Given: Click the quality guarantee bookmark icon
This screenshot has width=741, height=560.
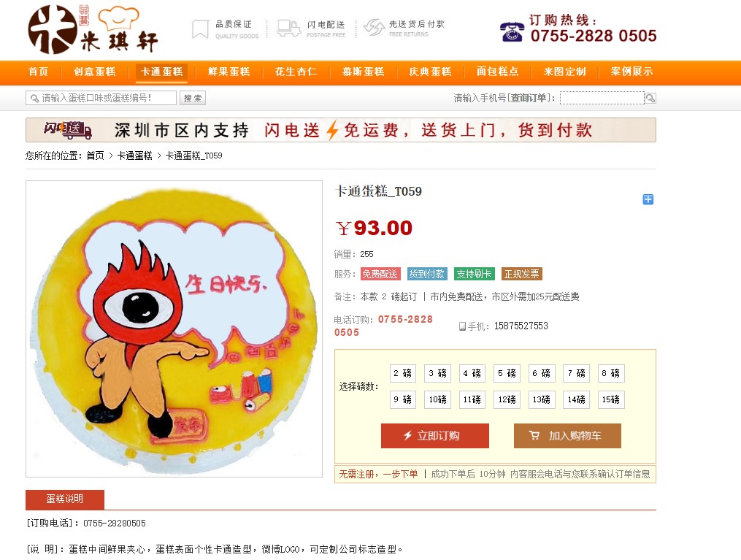Looking at the screenshot, I should point(200,28).
